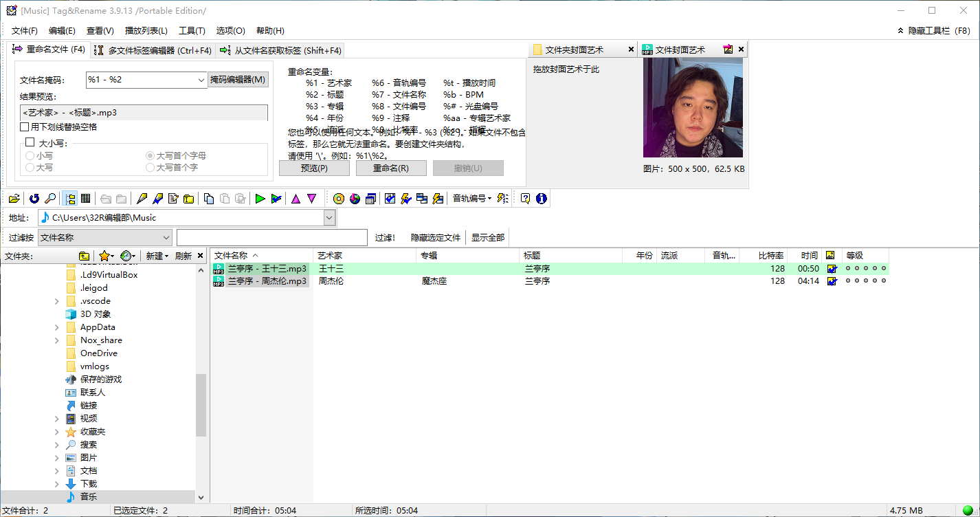Image resolution: width=980 pixels, height=517 pixels.
Task: Click the refresh icon in the toolbar
Action: pos(33,198)
